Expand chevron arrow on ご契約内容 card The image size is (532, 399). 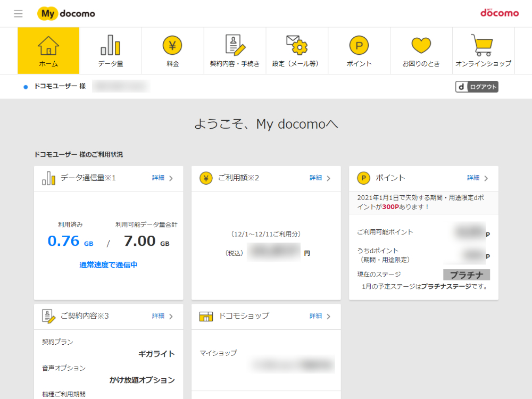pyautogui.click(x=171, y=316)
